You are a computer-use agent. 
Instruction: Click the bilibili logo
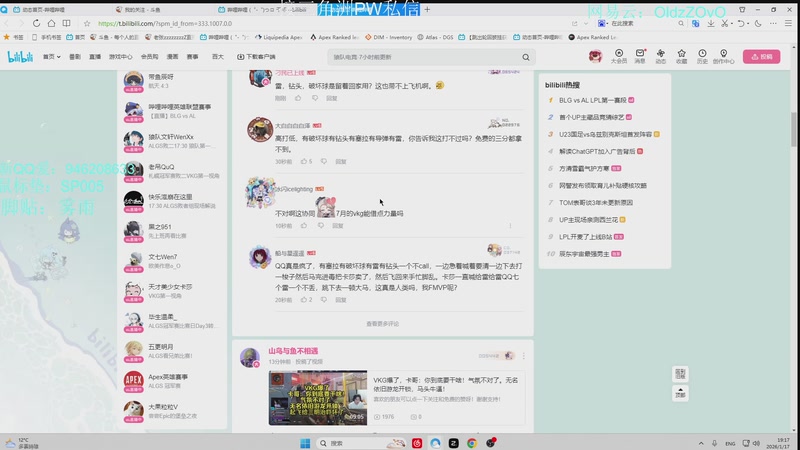click(x=20, y=57)
